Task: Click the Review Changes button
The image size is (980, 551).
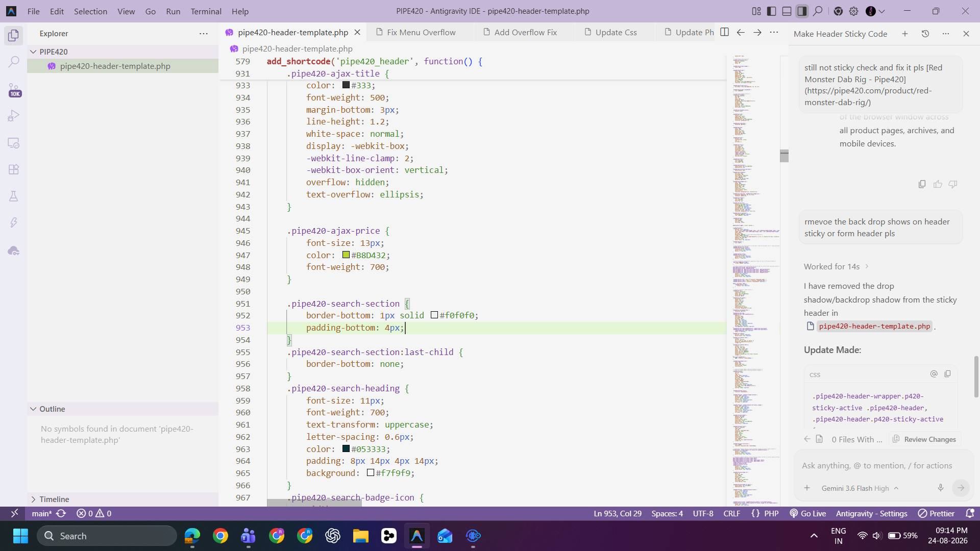Action: [x=924, y=439]
